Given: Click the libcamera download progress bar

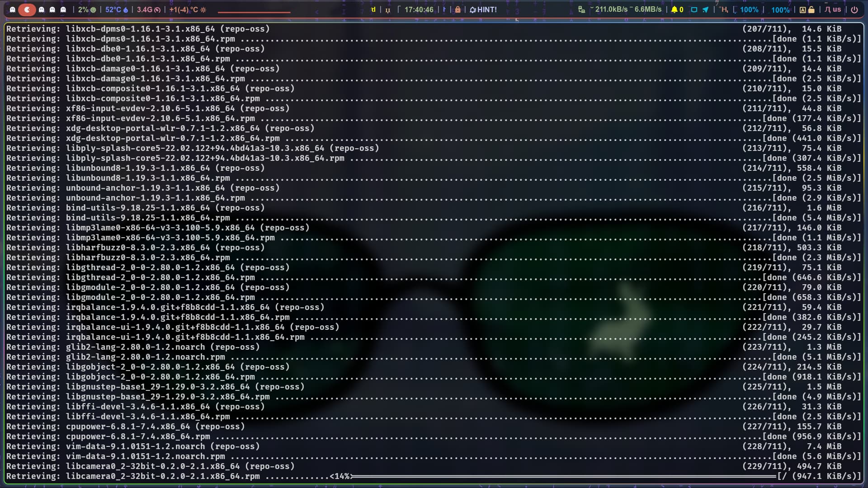Looking at the screenshot, I should pyautogui.click(x=563, y=476).
